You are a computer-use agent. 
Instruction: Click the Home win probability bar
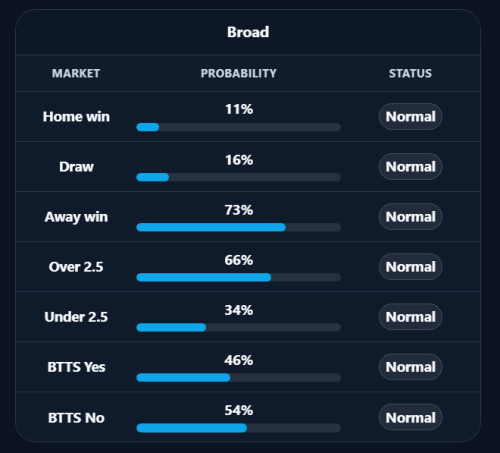pyautogui.click(x=239, y=127)
